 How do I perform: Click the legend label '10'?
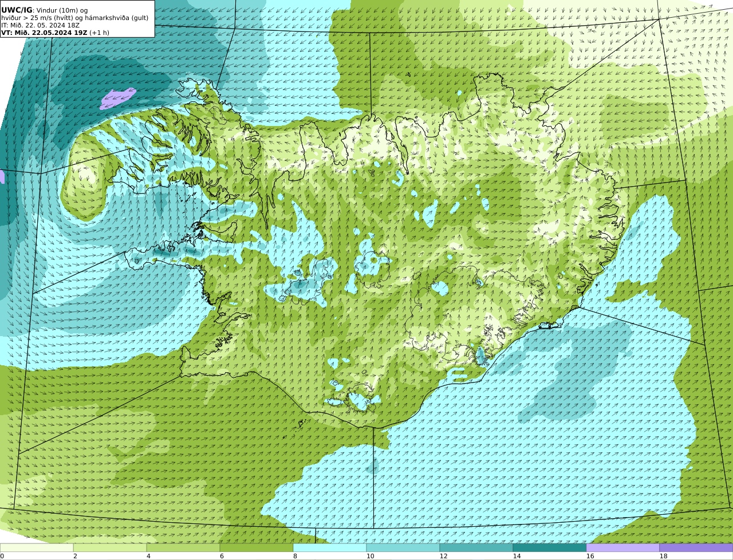[371, 556]
